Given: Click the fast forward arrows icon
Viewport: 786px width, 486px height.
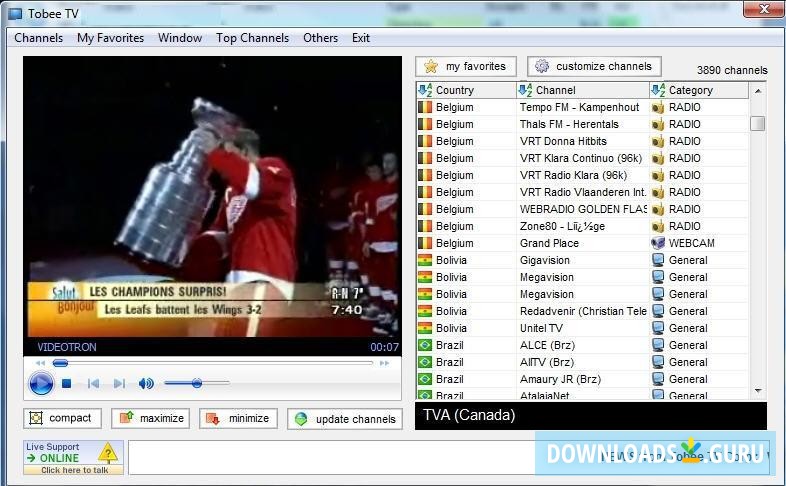Looking at the screenshot, I should click(384, 363).
